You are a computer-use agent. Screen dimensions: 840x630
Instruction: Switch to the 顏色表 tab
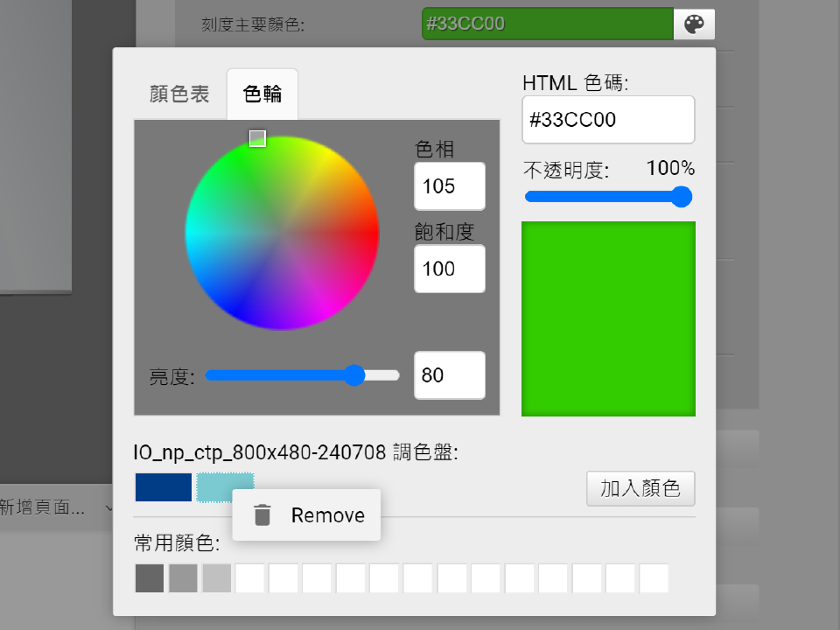[178, 94]
